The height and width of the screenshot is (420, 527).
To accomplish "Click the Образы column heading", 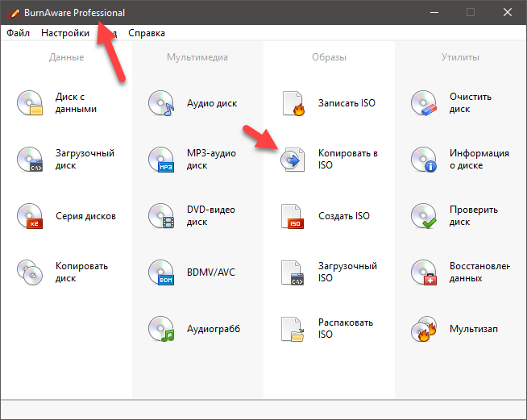I will click(329, 57).
